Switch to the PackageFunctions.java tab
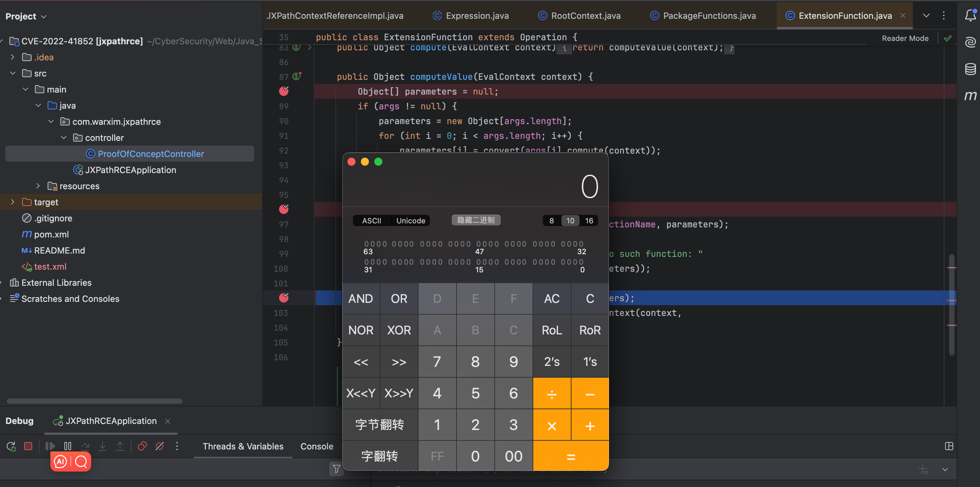Image resolution: width=980 pixels, height=487 pixels. click(x=703, y=16)
